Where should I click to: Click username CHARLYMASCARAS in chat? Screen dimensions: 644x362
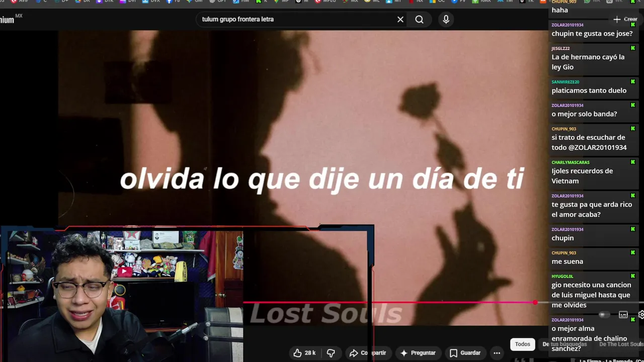click(571, 162)
